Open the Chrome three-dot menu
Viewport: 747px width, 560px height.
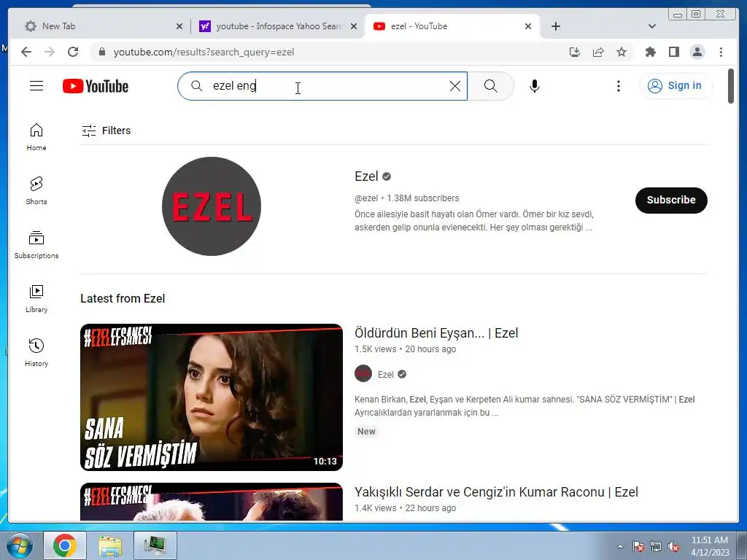[x=721, y=52]
